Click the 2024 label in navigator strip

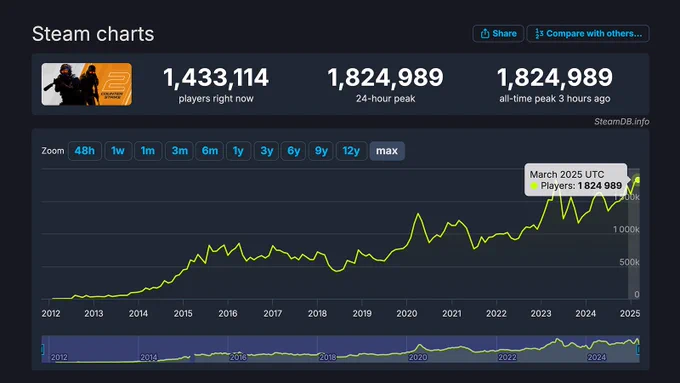click(x=596, y=357)
